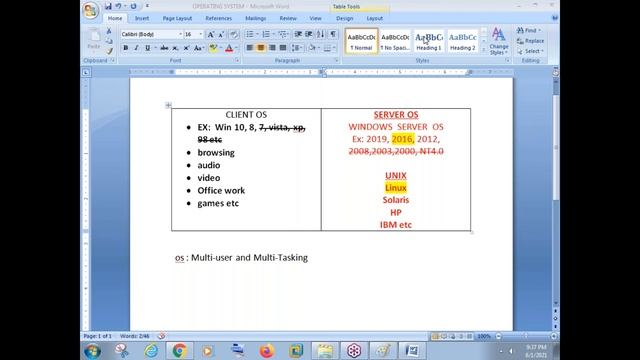Undo the last action
This screenshot has width=640, height=360.
point(118,6)
